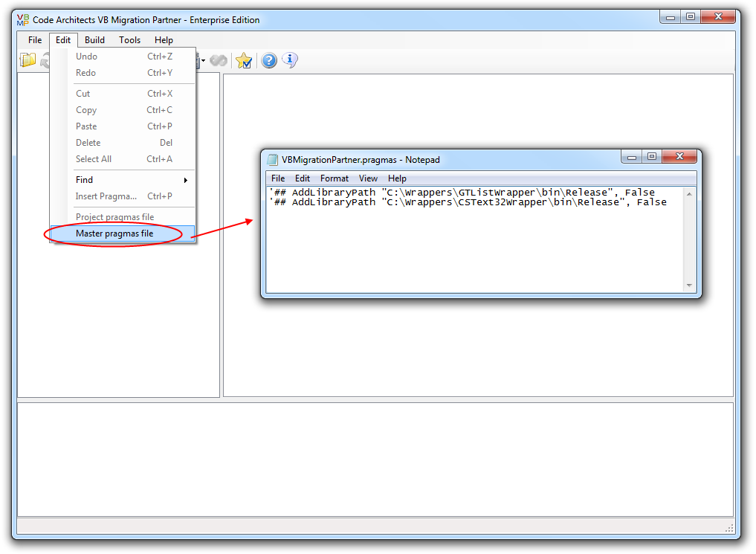Open the Tools menu
The height and width of the screenshot is (554, 756).
click(129, 40)
